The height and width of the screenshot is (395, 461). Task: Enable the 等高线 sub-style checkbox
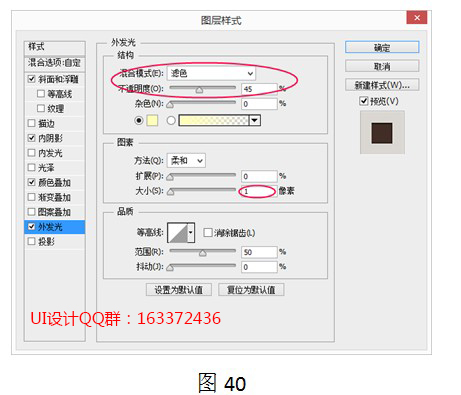(41, 94)
